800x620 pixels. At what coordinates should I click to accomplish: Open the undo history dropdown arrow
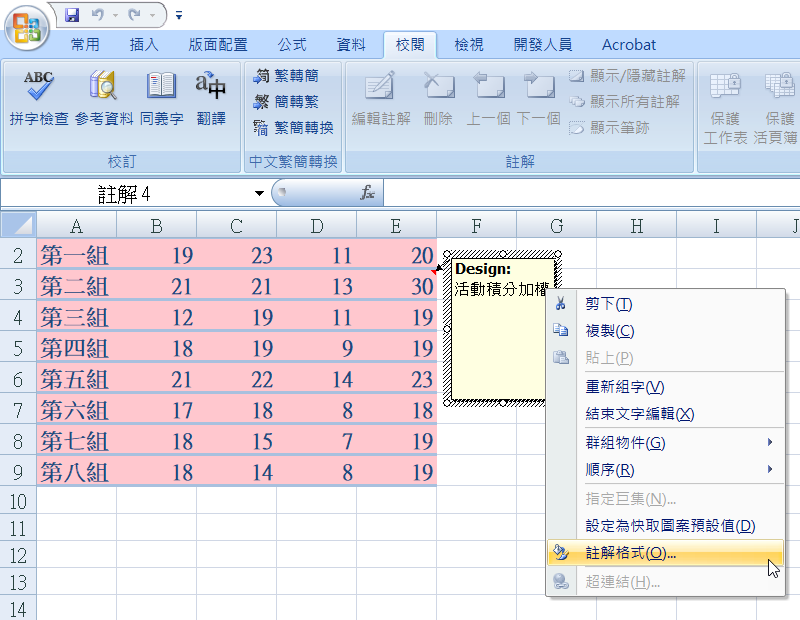pyautogui.click(x=115, y=15)
